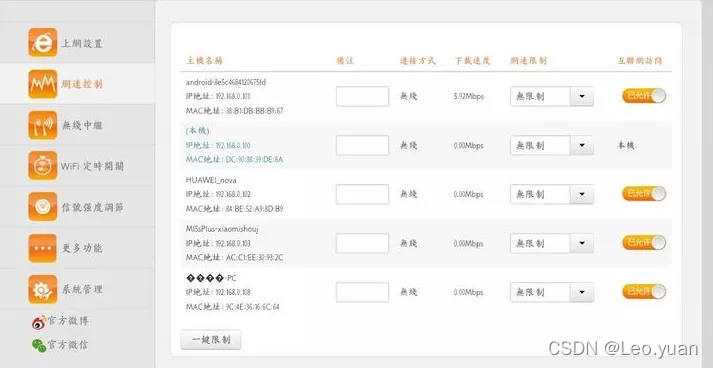
Task: Go to the 無綫中繼 menu label
Action: coord(82,126)
